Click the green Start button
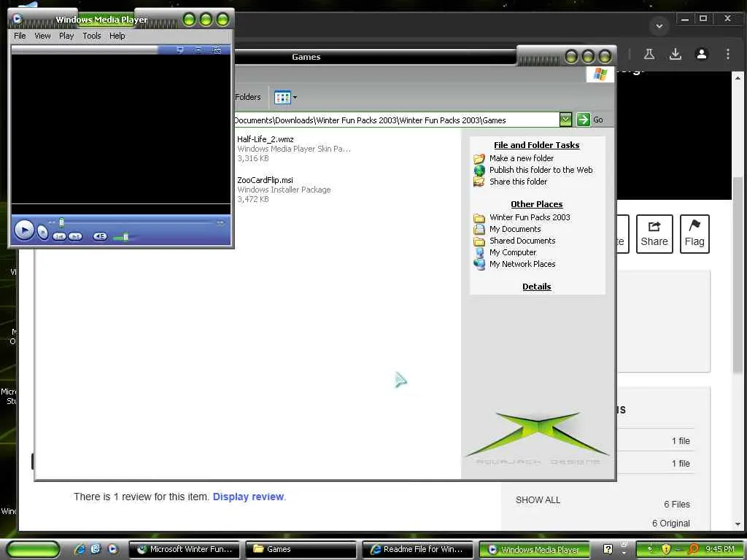 tap(32, 550)
